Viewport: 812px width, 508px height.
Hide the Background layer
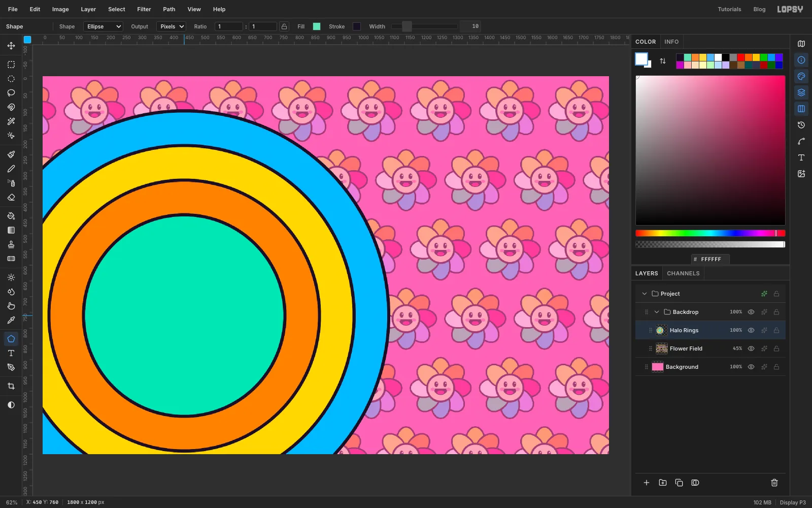751,367
